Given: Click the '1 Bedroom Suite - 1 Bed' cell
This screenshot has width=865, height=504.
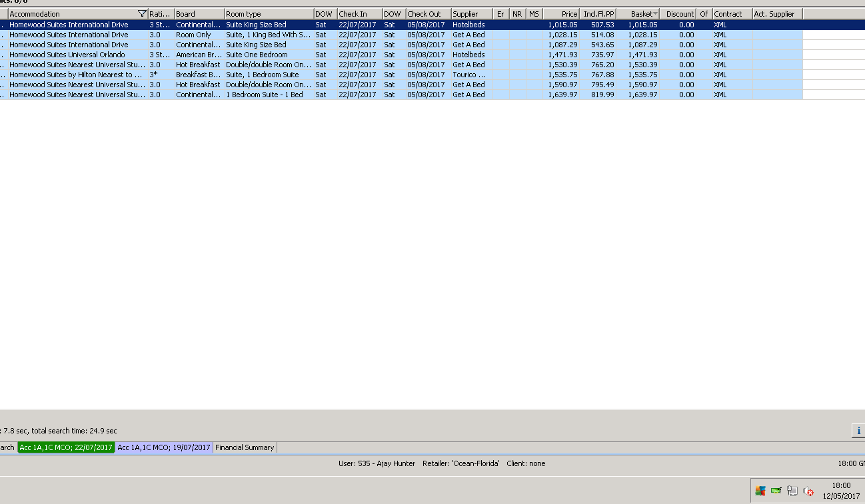Looking at the screenshot, I should click(269, 95).
